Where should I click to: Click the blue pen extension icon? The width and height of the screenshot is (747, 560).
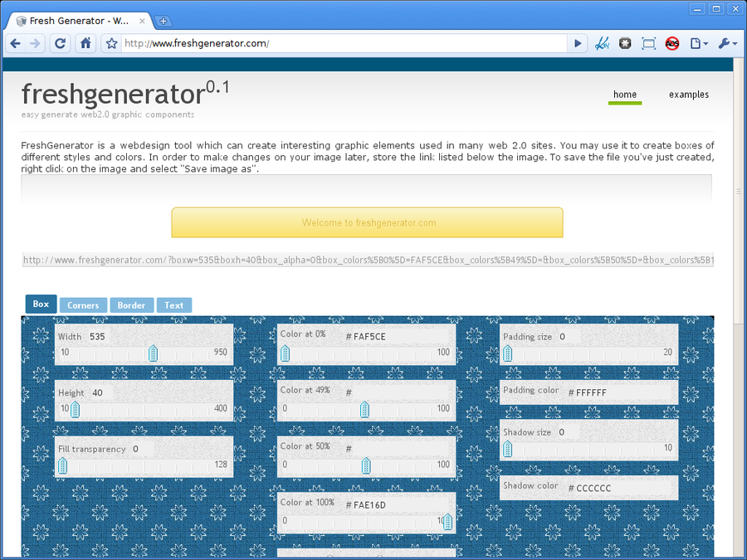tap(603, 44)
